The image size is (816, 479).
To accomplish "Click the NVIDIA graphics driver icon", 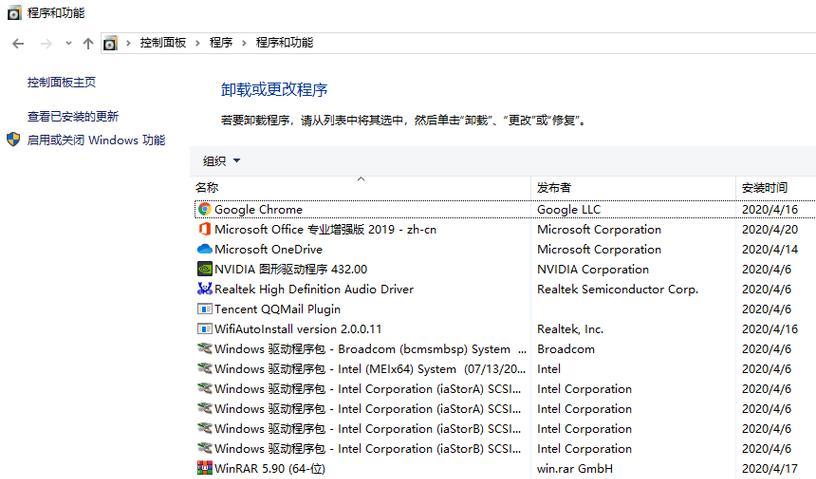I will click(205, 269).
